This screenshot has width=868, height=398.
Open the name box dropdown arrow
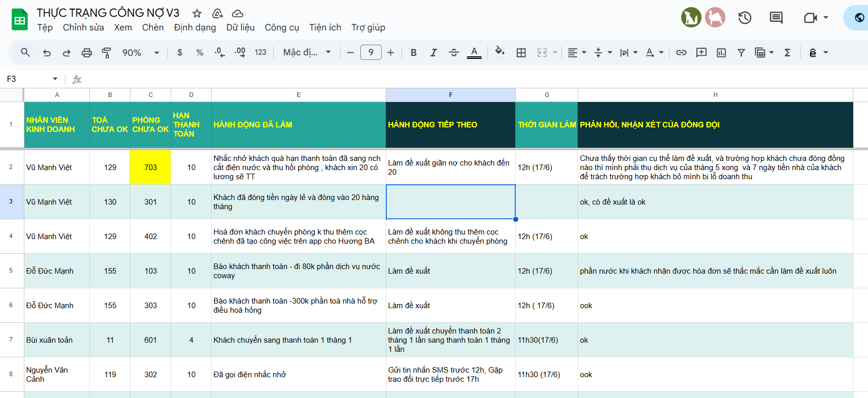click(55, 79)
